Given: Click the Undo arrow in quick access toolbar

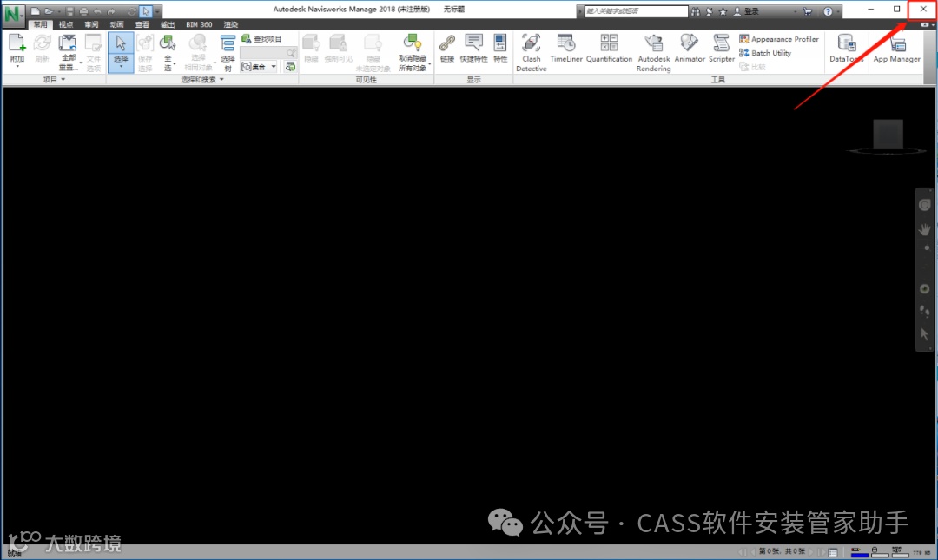Looking at the screenshot, I should pyautogui.click(x=97, y=11).
